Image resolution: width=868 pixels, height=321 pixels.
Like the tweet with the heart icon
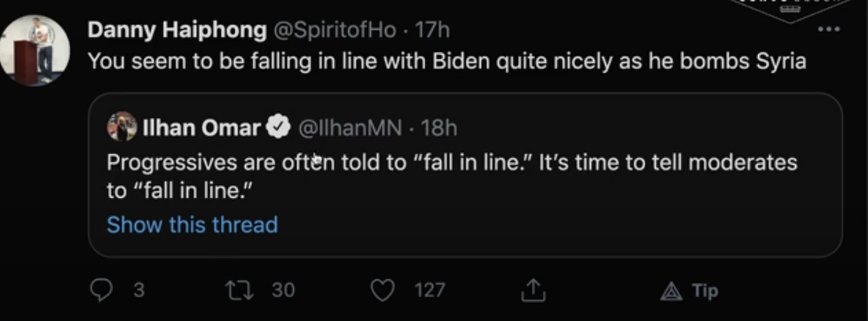382,290
